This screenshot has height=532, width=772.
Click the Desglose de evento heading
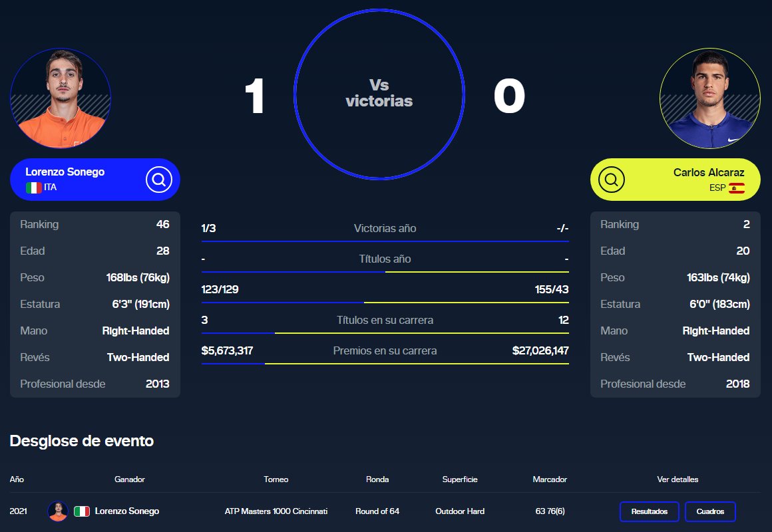[x=82, y=440]
